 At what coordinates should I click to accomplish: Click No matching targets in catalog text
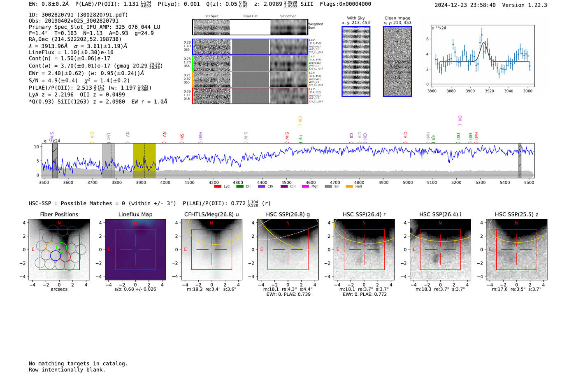[x=78, y=364]
